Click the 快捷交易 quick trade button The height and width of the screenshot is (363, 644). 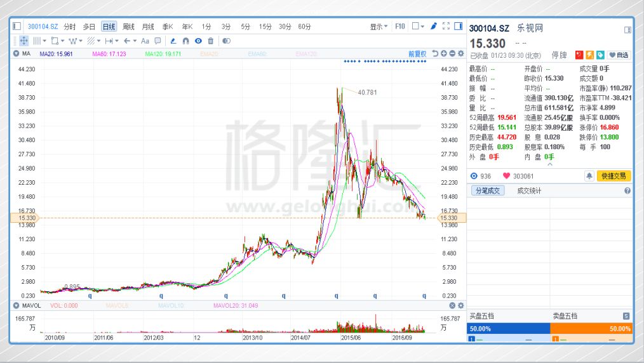pos(614,176)
